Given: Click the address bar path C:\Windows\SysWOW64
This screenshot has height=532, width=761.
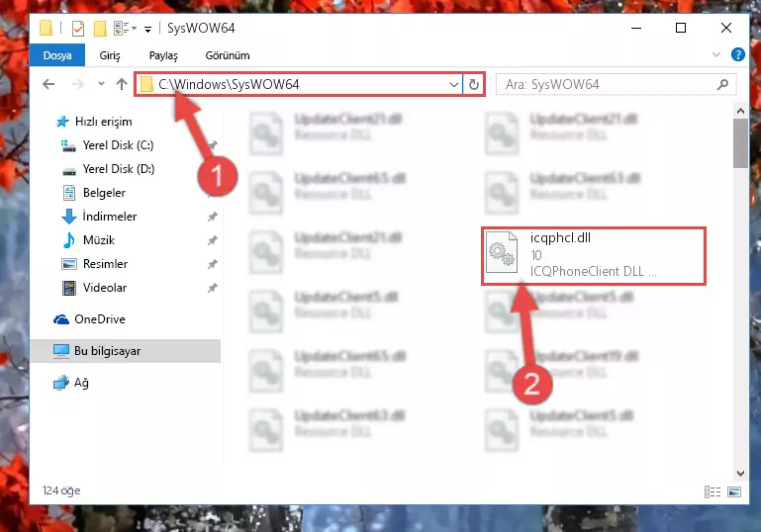Looking at the screenshot, I should point(229,84).
